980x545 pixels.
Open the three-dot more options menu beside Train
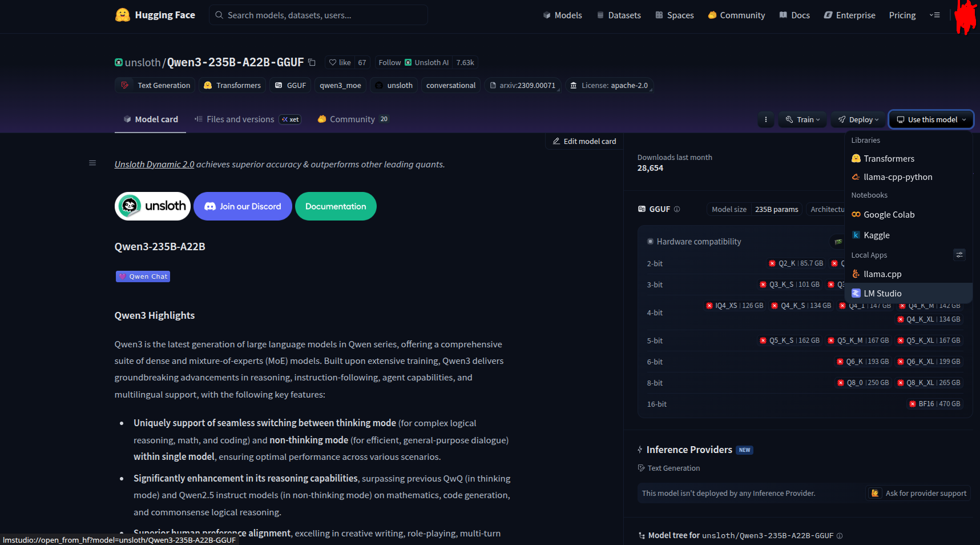click(766, 119)
